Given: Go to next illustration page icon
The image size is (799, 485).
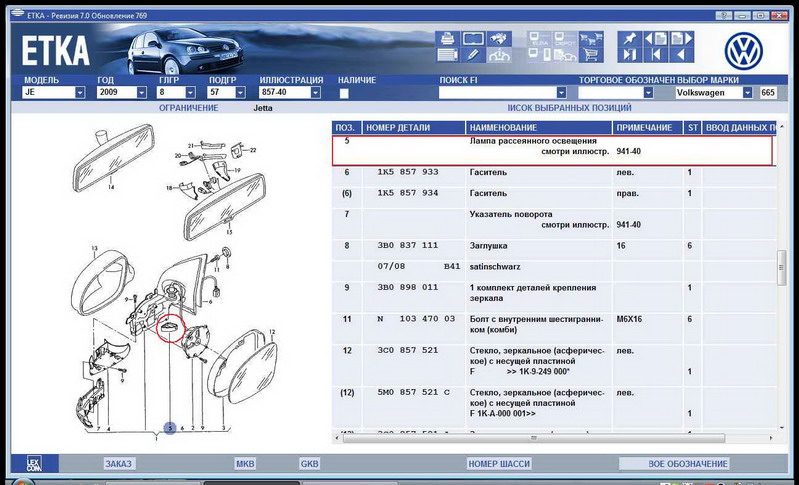Looking at the screenshot, I should [x=682, y=39].
